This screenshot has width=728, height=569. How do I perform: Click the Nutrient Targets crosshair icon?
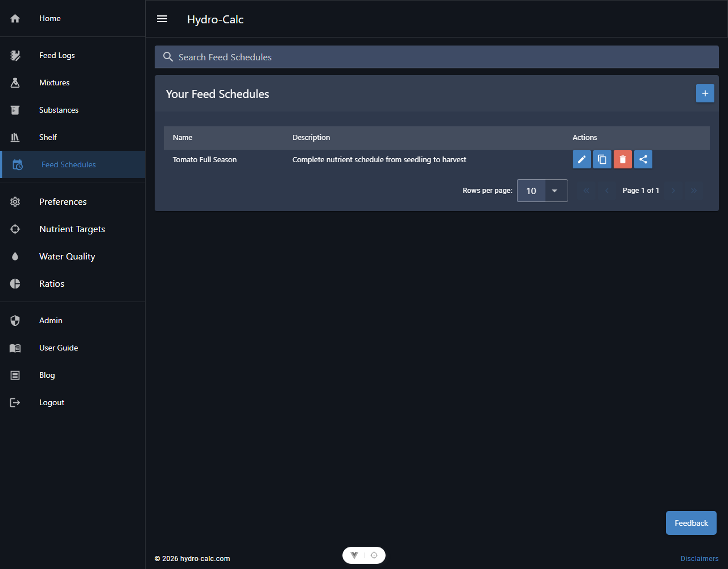coord(15,229)
